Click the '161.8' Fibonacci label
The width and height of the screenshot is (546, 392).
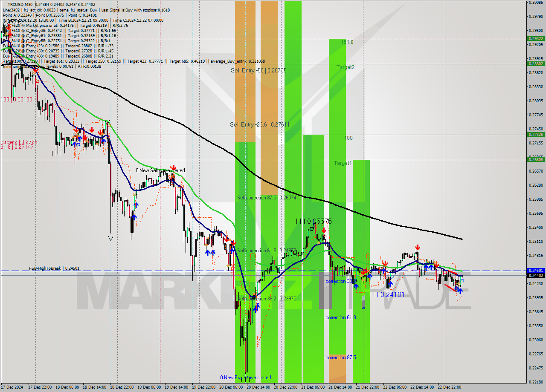pyautogui.click(x=347, y=42)
